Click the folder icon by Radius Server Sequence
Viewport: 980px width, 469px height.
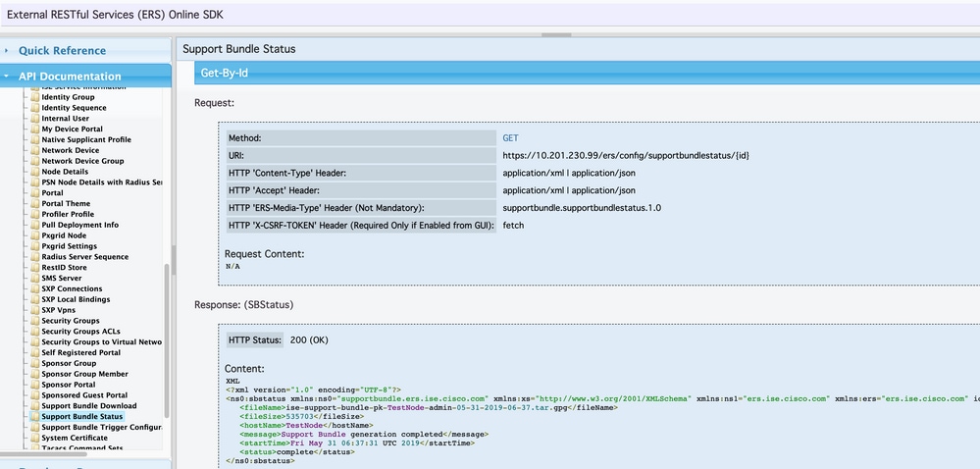click(x=35, y=256)
